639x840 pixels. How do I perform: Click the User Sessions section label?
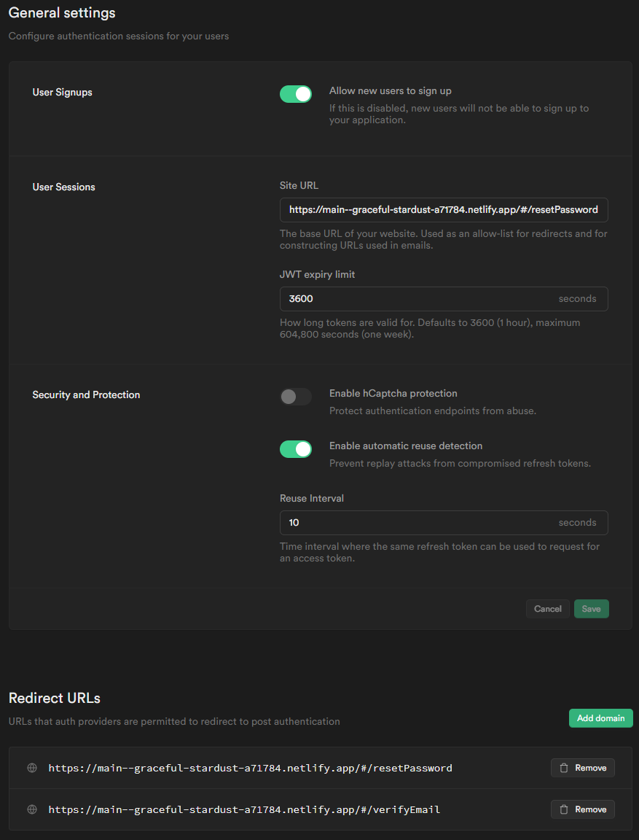[64, 187]
